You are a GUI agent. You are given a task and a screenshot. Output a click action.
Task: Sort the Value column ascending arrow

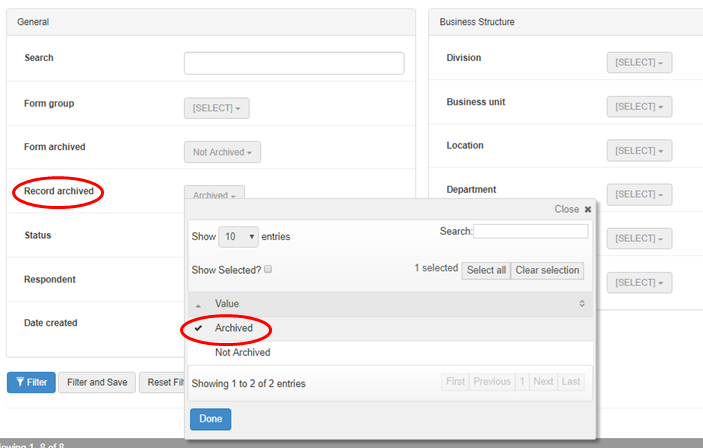tap(197, 304)
